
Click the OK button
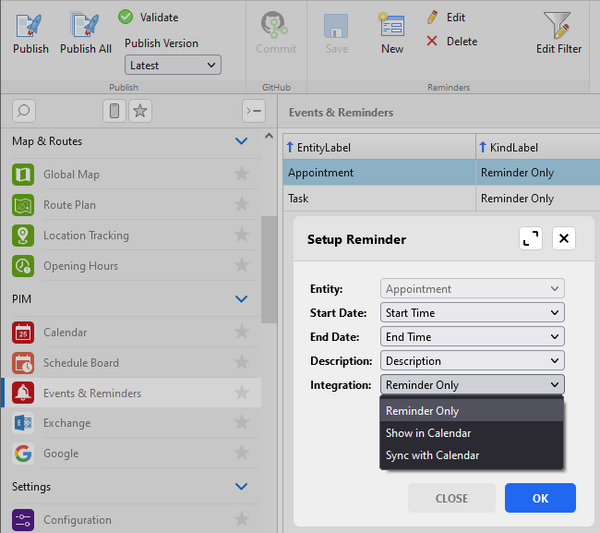tap(540, 498)
